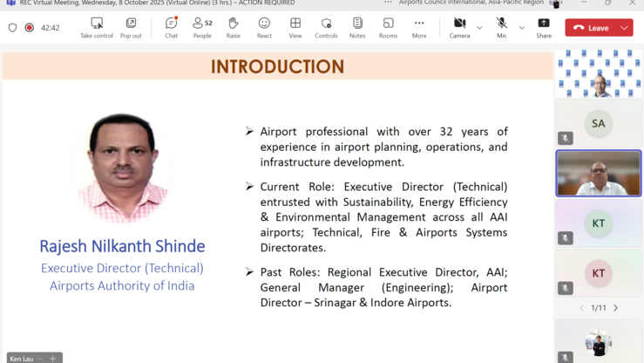Viewport: 644px width, 363px height.
Task: Unmute the Mic
Action: [x=502, y=27]
